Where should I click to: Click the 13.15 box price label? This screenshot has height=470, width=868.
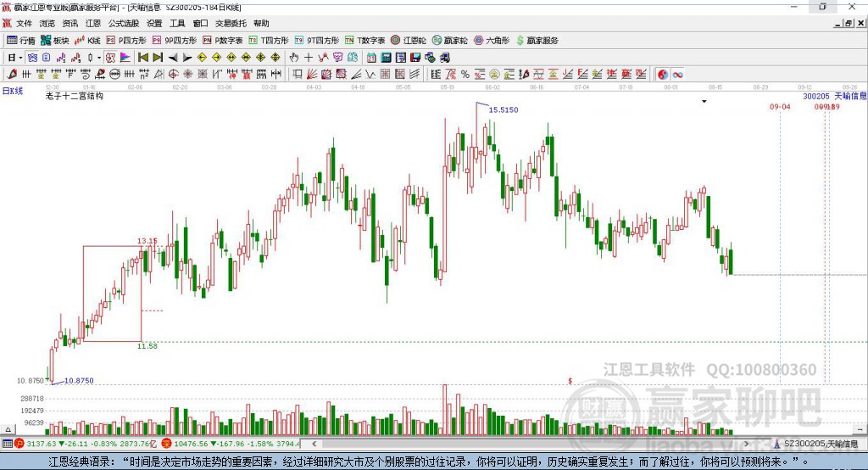(147, 241)
